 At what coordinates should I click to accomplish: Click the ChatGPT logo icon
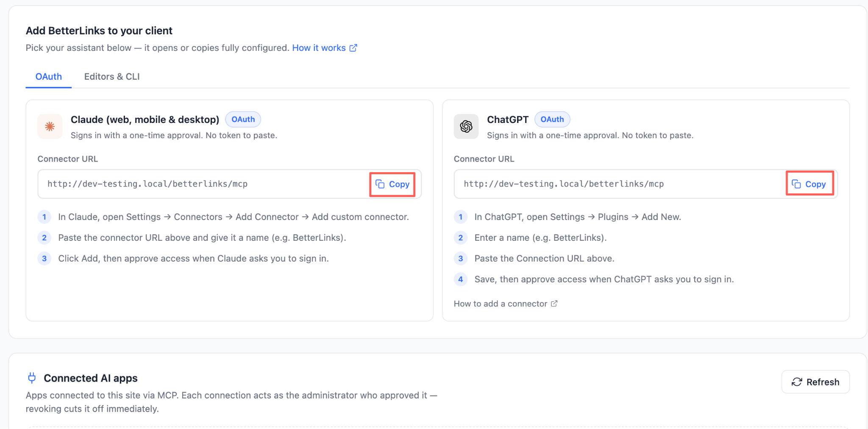click(x=466, y=126)
